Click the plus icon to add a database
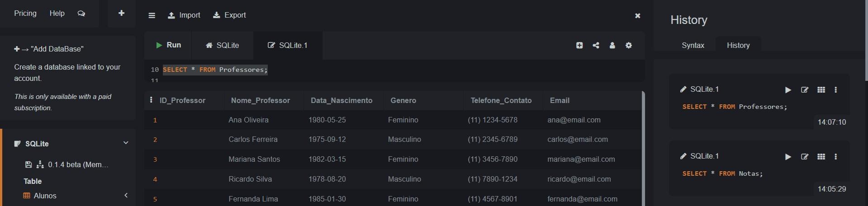The height and width of the screenshot is (206, 868). tap(121, 13)
